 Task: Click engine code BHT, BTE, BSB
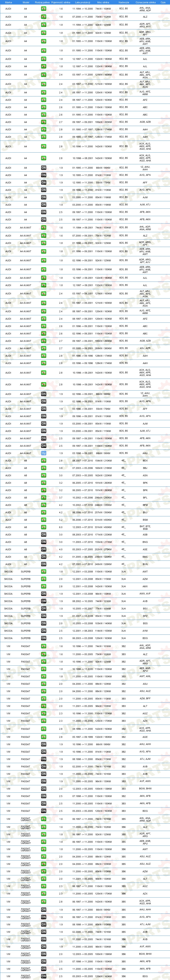coord(145,528)
